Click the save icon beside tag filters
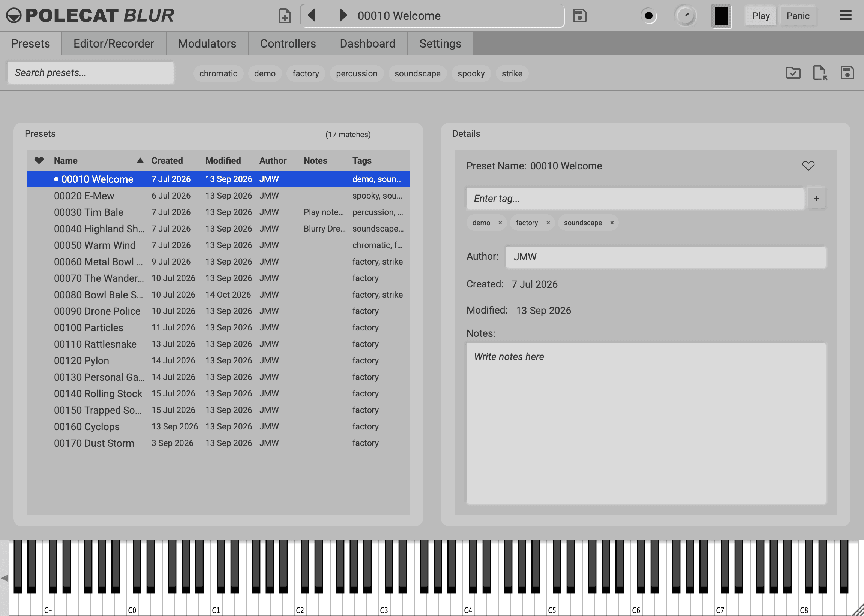The height and width of the screenshot is (616, 864). pos(847,73)
